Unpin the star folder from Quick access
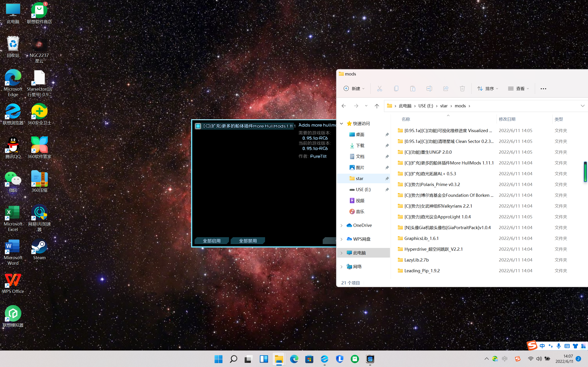588x367 pixels. click(x=387, y=179)
